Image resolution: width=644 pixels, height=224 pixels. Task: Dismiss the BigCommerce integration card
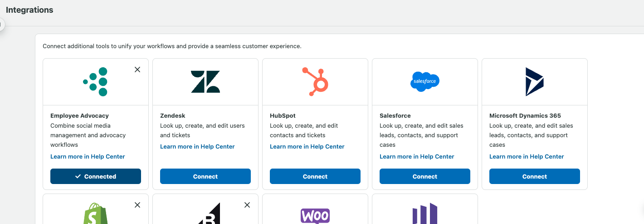click(x=247, y=205)
